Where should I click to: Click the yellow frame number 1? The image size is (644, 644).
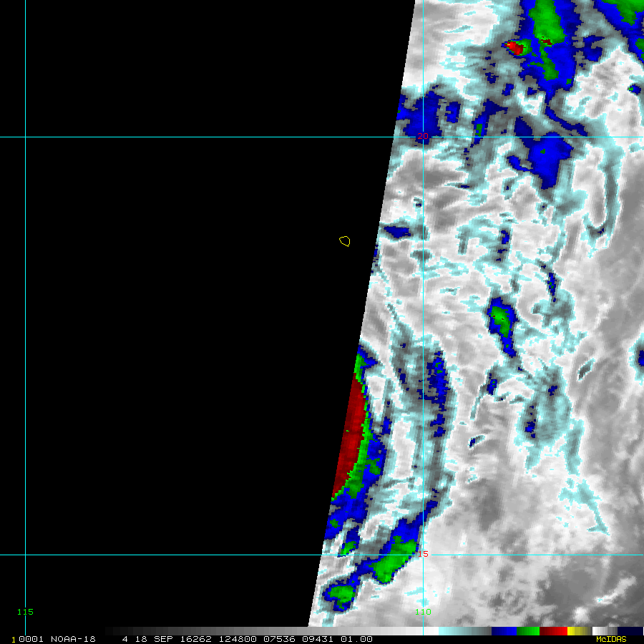(x=14, y=640)
